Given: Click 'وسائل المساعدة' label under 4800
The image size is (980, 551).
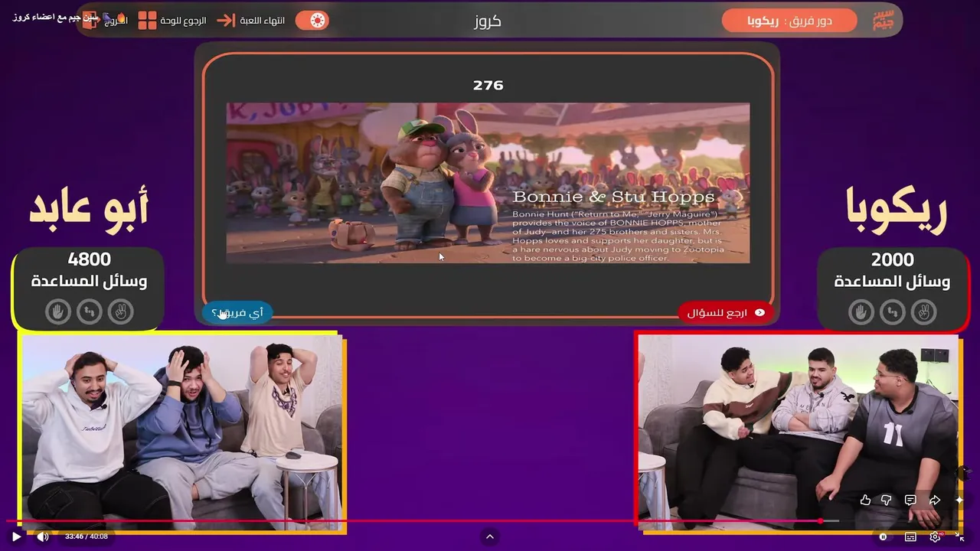Looking at the screenshot, I should click(89, 281).
